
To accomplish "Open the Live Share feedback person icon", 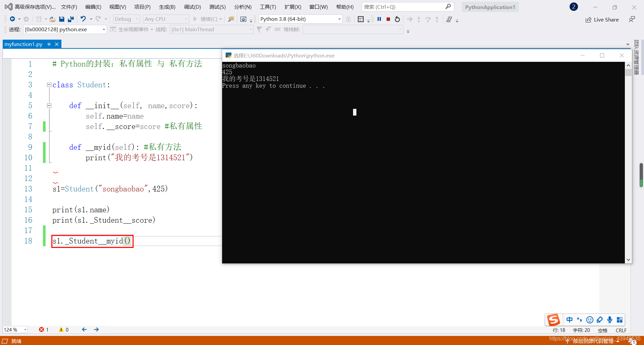I will point(632,19).
